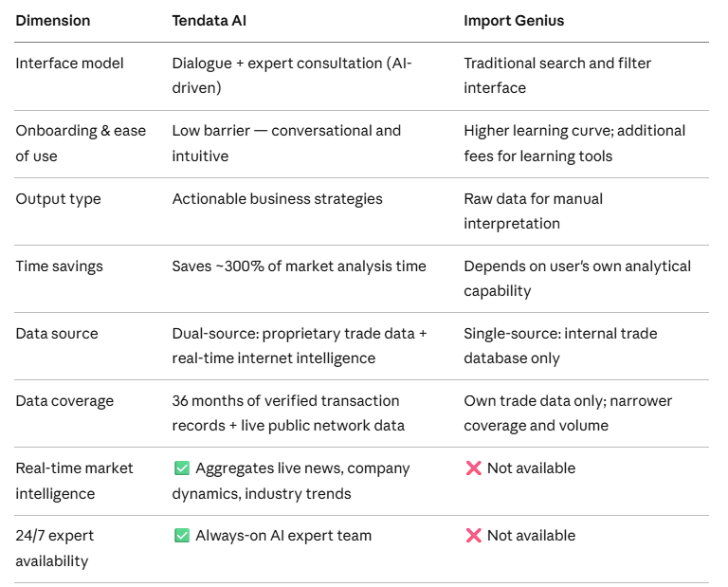Click green checkmark icon beside Aggregates live news
This screenshot has height=587, width=728.
point(182,468)
